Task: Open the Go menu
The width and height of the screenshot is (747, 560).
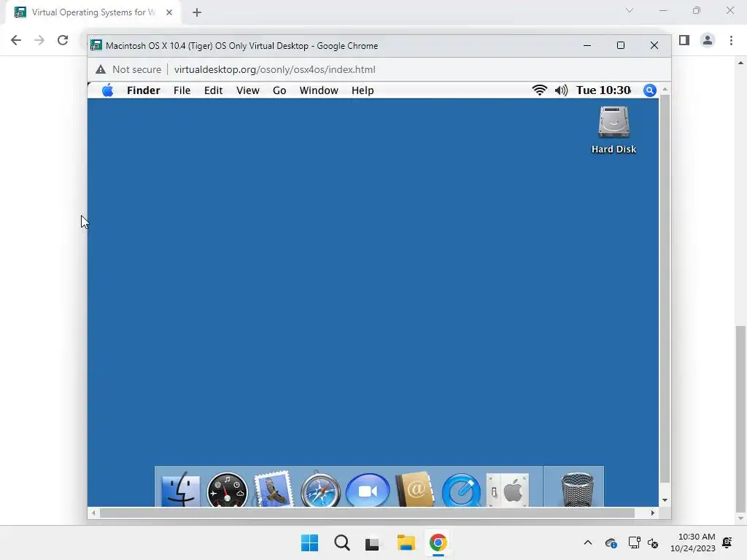Action: pos(279,90)
